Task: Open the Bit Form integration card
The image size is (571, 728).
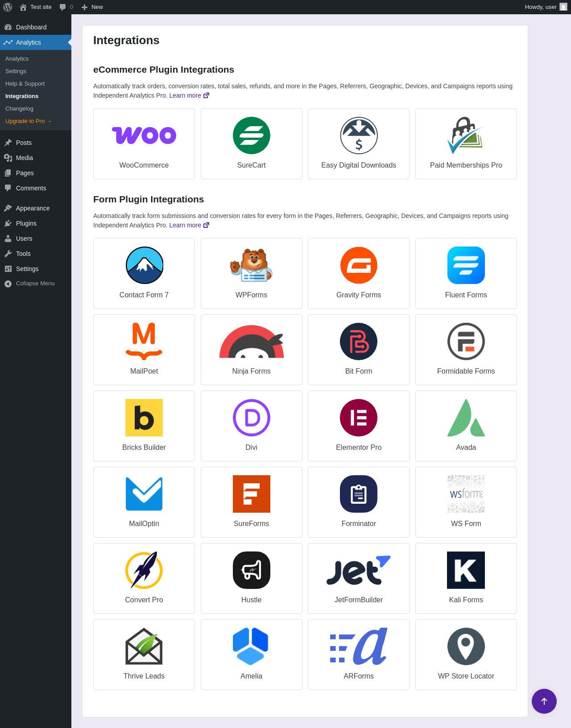Action: 359,350
